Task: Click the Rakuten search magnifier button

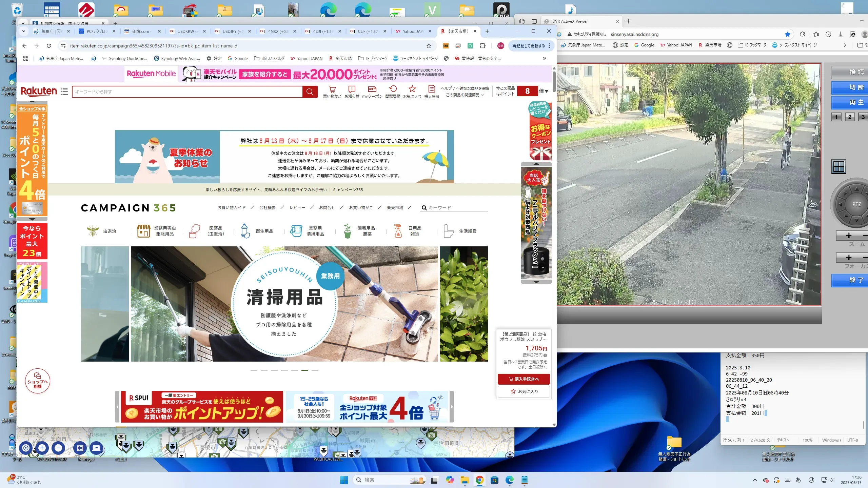Action: [x=310, y=91]
